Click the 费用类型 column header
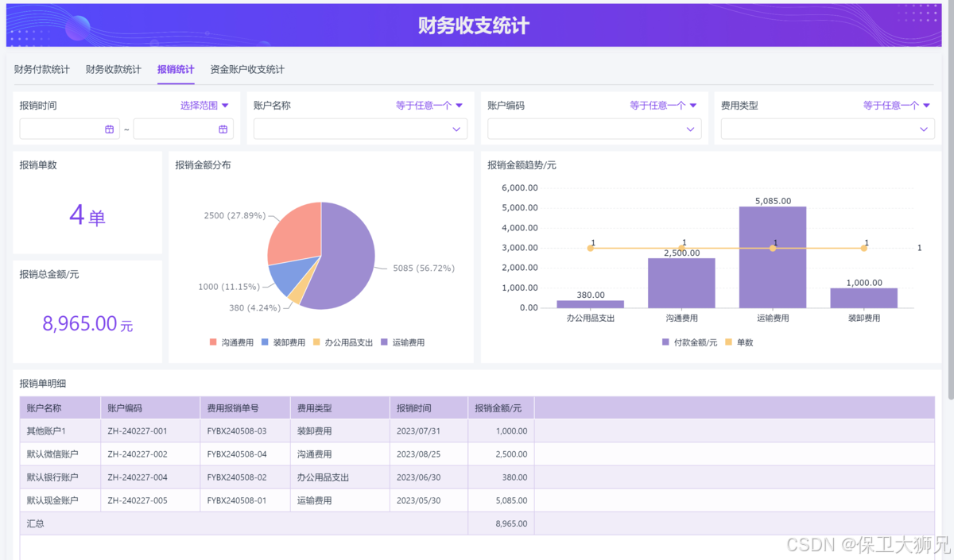954x560 pixels. tap(340, 408)
